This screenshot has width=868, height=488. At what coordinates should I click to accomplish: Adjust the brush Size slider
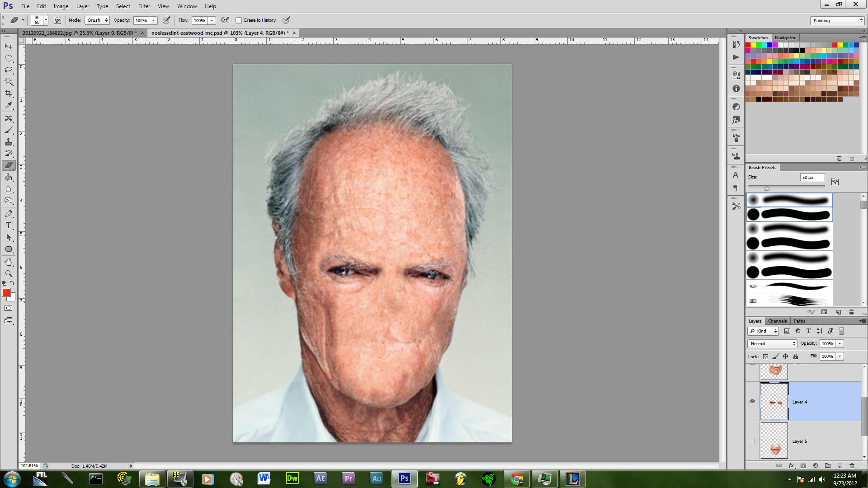pyautogui.click(x=767, y=188)
